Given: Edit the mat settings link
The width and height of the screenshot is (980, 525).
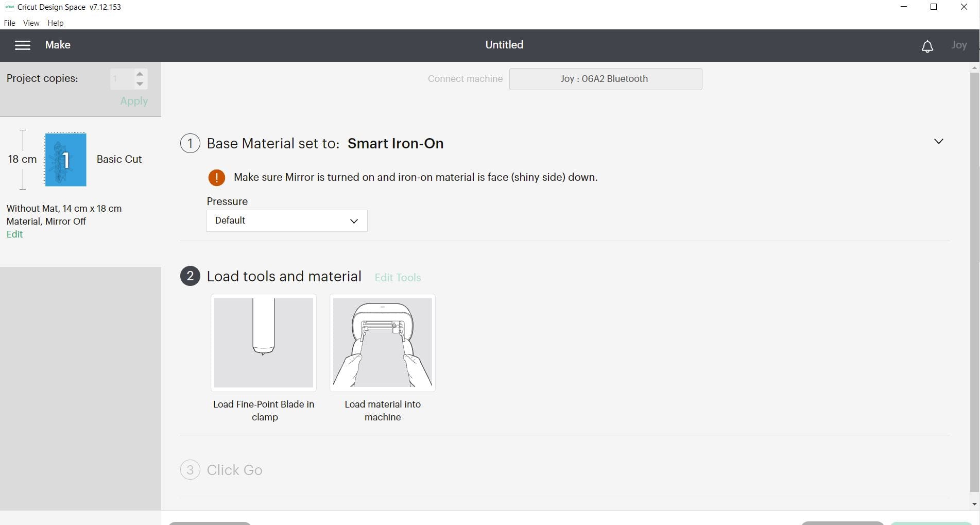Looking at the screenshot, I should point(14,234).
